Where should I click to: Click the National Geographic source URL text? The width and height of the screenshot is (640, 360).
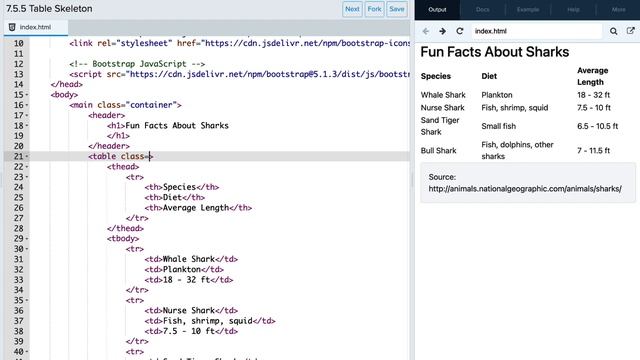[x=525, y=189]
